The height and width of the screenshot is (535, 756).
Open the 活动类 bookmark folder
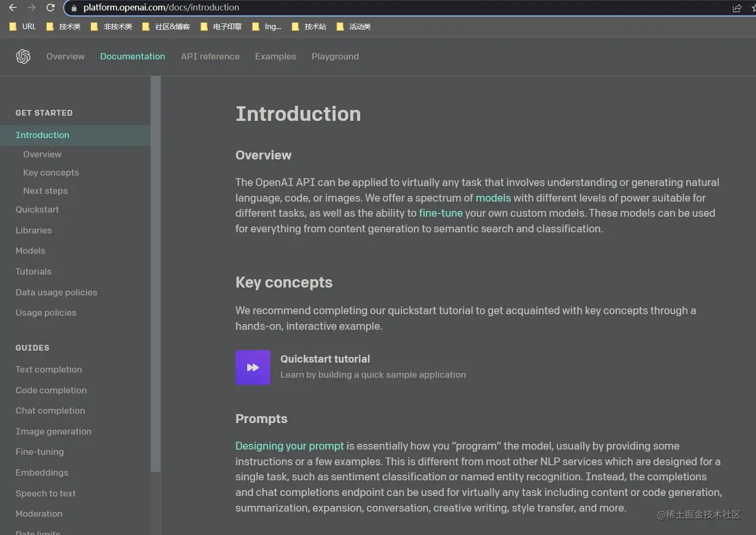(x=353, y=27)
